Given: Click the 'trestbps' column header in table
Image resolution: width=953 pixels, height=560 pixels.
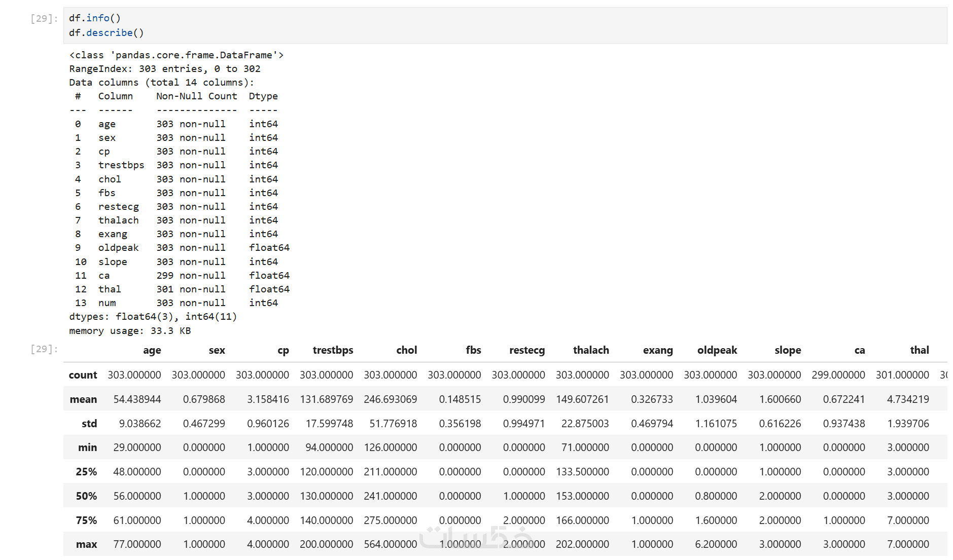Looking at the screenshot, I should pos(333,350).
